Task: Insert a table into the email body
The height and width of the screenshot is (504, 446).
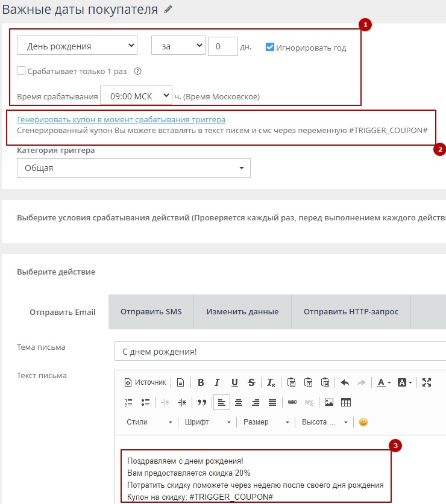Action: [346, 402]
